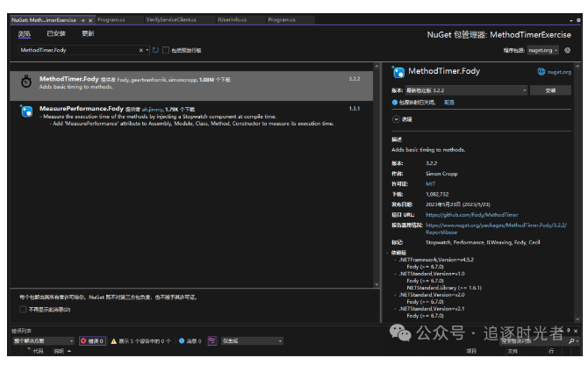Image resolution: width=588 pixels, height=365 pixels.
Task: Click the 1,082,732 downloads value
Action: 437,194
